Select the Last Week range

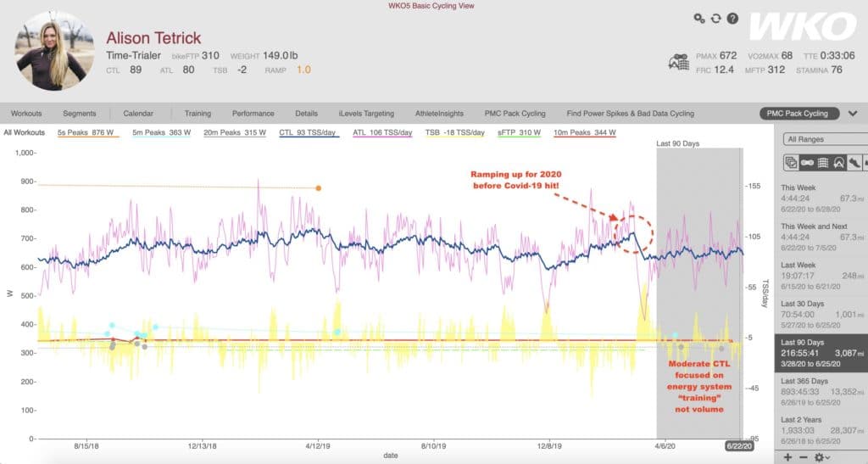coord(821,276)
